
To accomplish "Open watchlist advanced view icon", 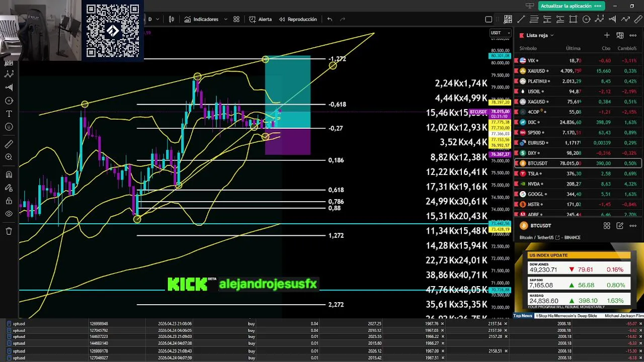I will coord(620,35).
